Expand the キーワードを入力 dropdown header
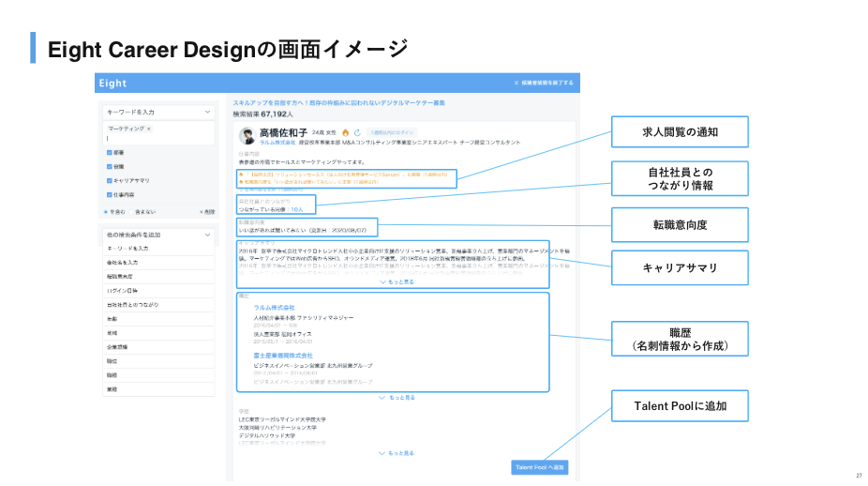The width and height of the screenshot is (868, 486). [x=158, y=112]
